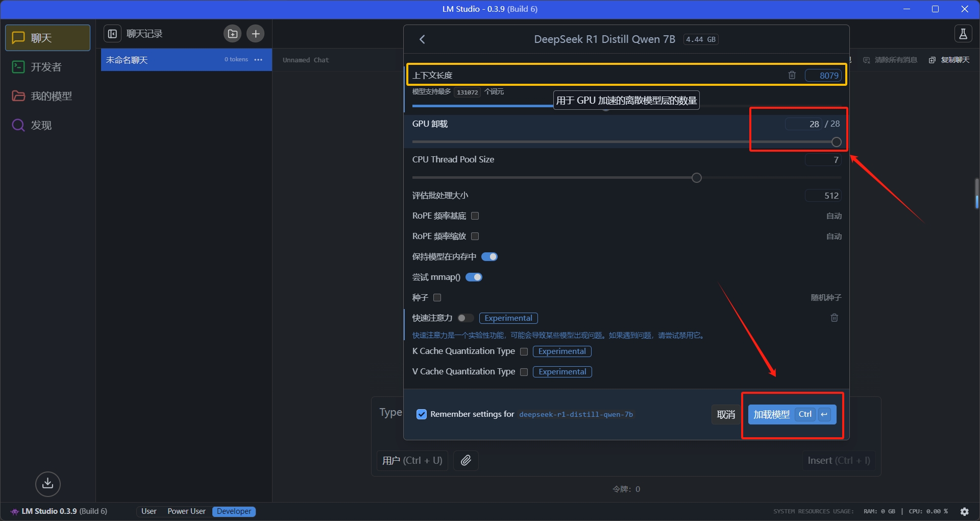Screen dimensions: 980x521
Task: Attach a file with paperclip icon
Action: pyautogui.click(x=466, y=460)
